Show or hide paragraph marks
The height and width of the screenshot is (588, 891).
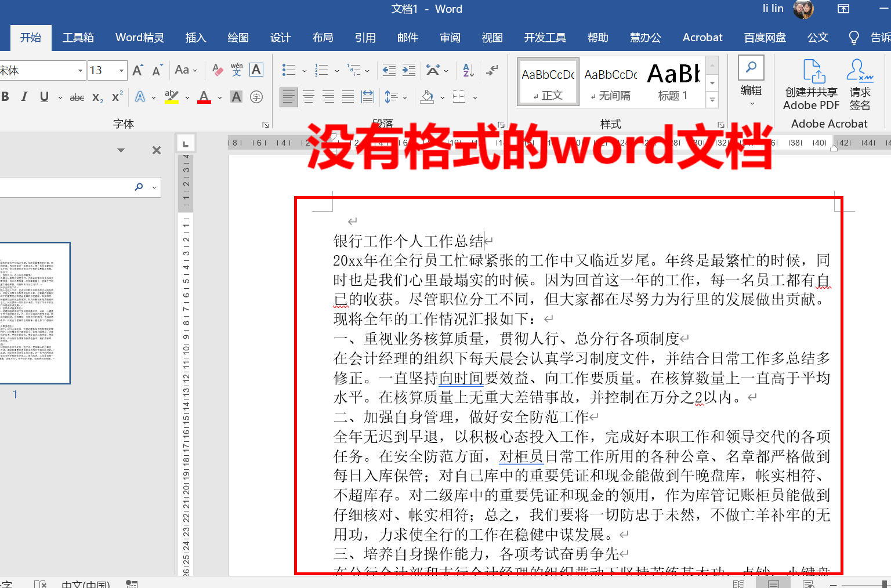492,70
